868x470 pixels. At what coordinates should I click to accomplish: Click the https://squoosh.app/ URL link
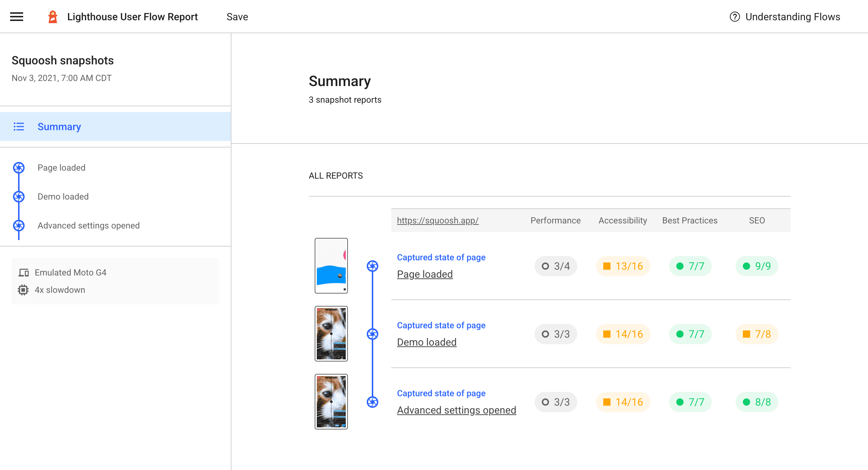tap(438, 220)
